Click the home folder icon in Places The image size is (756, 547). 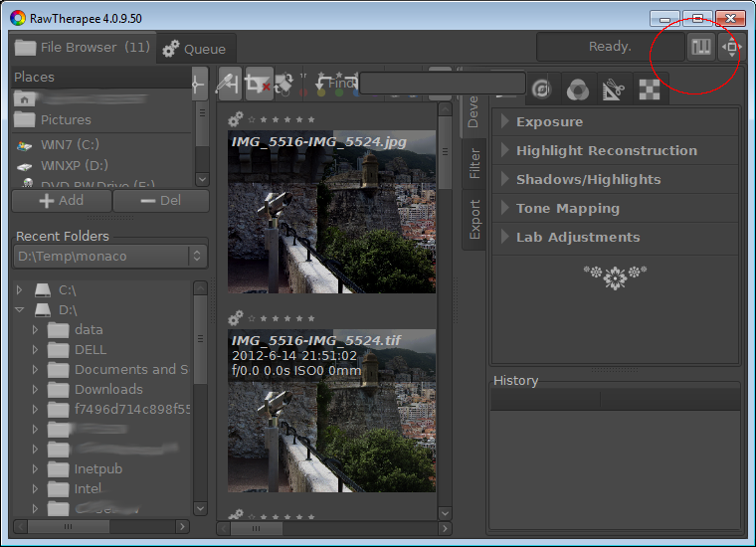pyautogui.click(x=25, y=99)
